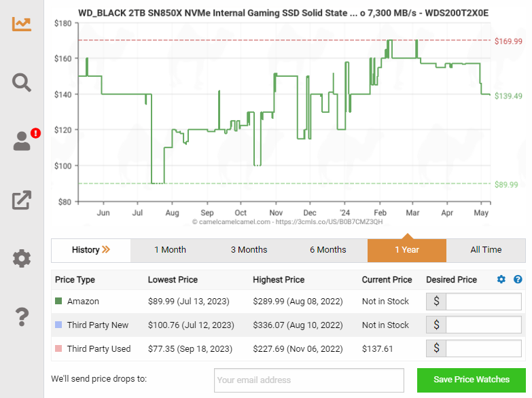Click the blue Third Party New swatch

(58, 325)
